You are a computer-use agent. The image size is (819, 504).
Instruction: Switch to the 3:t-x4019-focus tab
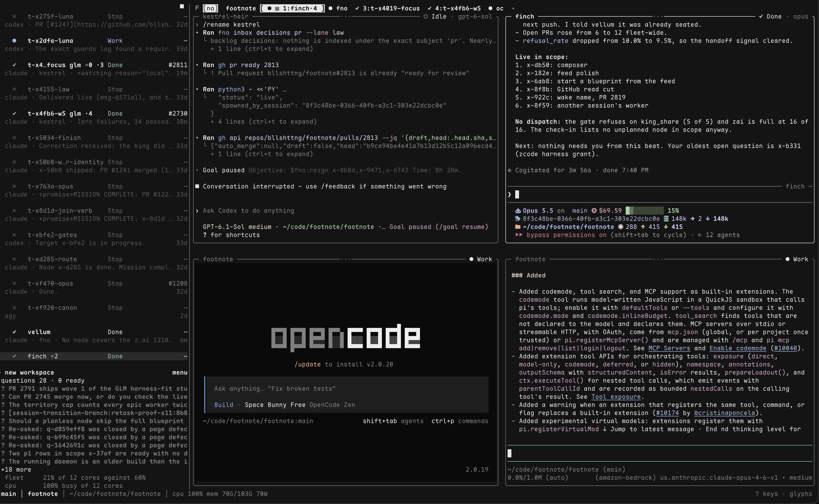387,8
